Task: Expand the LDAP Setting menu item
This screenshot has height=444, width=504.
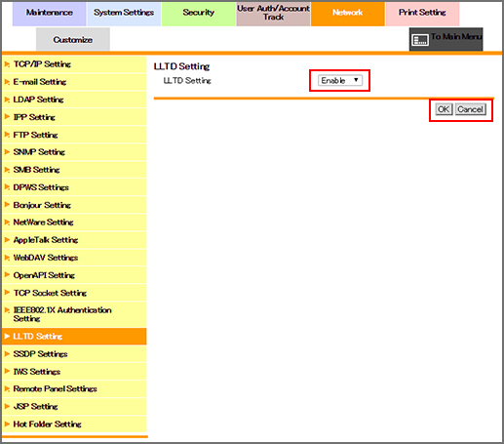Action: pyautogui.click(x=74, y=100)
